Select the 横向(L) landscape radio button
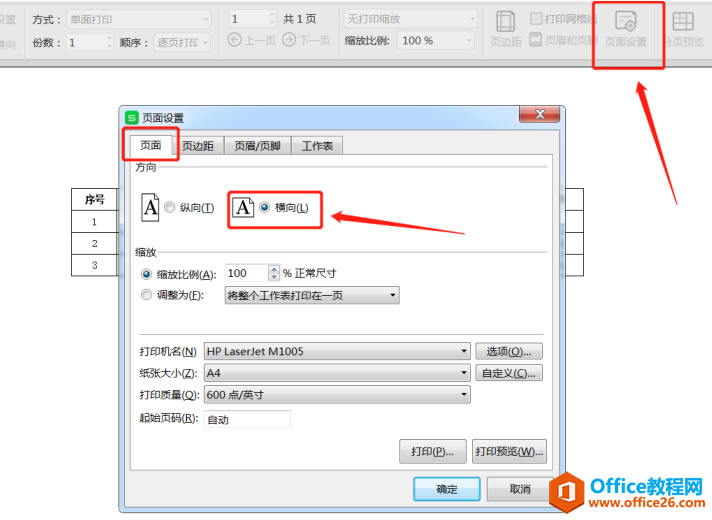This screenshot has width=712, height=520. click(265, 207)
